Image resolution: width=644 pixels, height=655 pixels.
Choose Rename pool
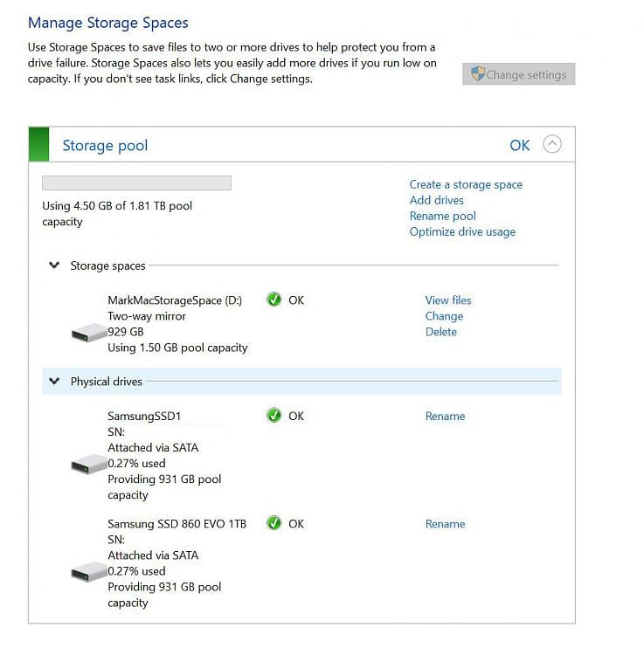[x=442, y=216]
